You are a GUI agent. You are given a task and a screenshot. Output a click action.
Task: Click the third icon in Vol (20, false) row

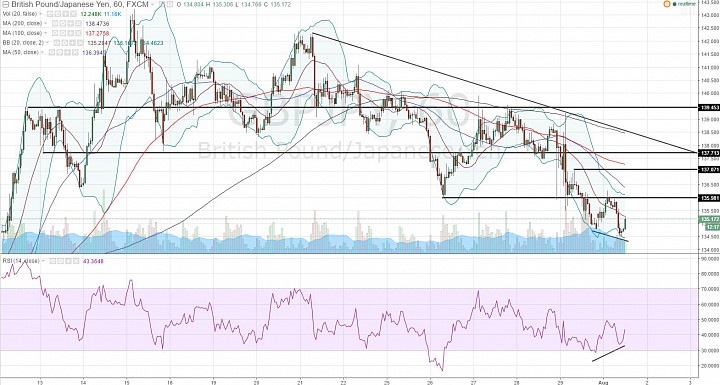point(66,14)
